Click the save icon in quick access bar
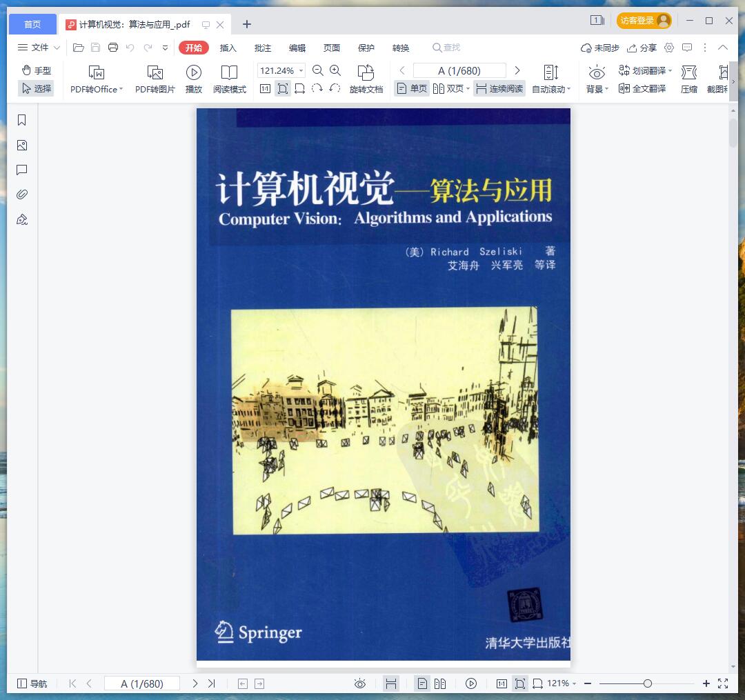 click(95, 48)
